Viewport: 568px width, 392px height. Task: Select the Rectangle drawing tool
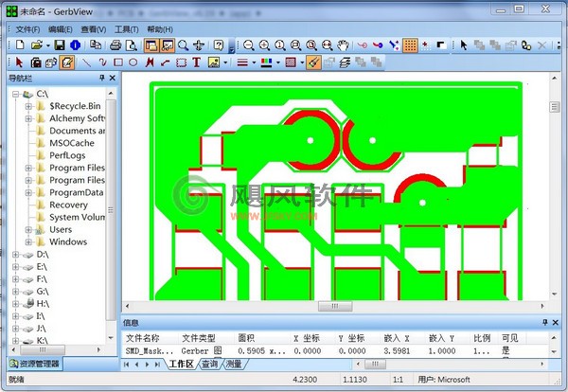point(118,62)
